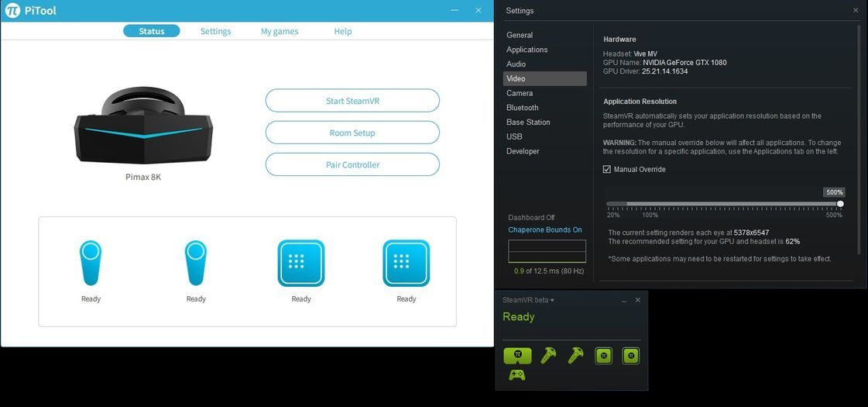Click the headset icon in SteamVR status

[517, 356]
